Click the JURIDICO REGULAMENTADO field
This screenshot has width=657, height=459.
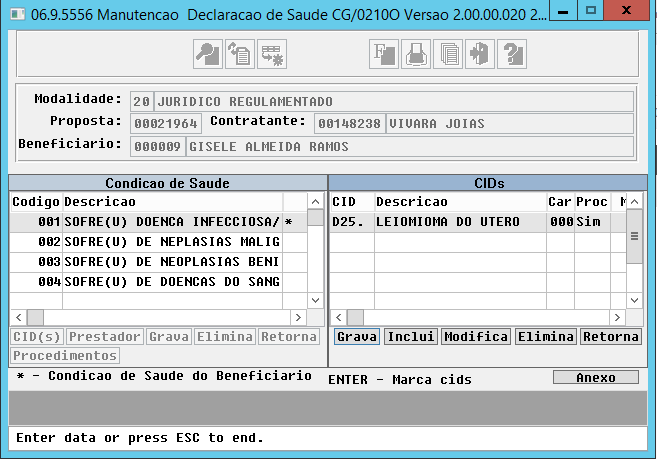[394, 101]
